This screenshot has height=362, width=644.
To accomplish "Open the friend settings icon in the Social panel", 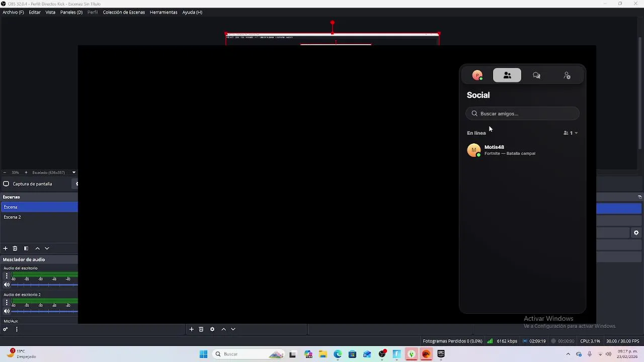I will (x=567, y=75).
